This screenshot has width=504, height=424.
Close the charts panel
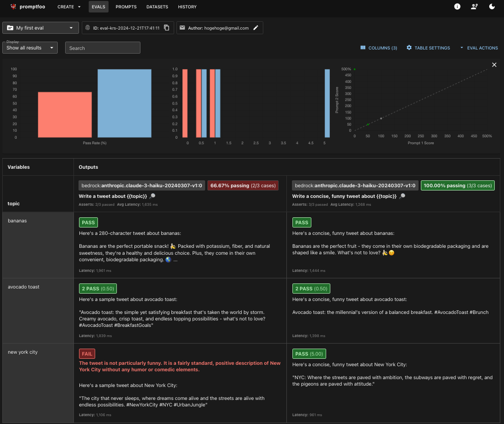click(x=494, y=65)
